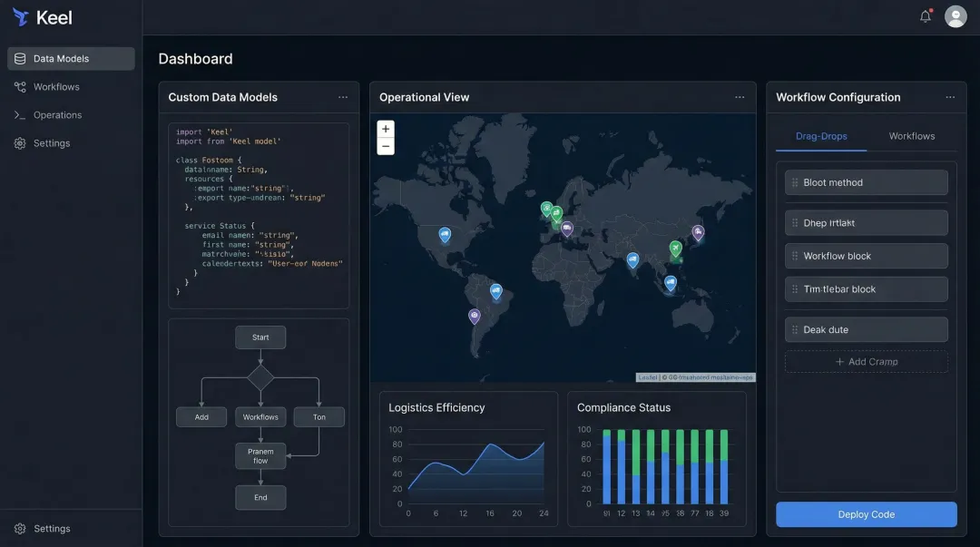The height and width of the screenshot is (547, 980).
Task: Open the Operational View options menu
Action: [x=740, y=97]
